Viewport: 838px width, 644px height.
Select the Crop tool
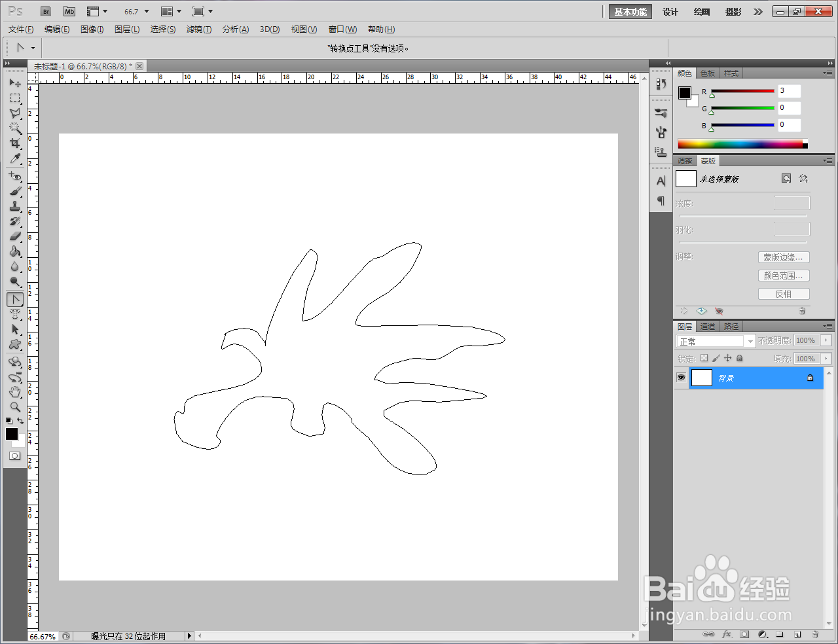coord(15,143)
